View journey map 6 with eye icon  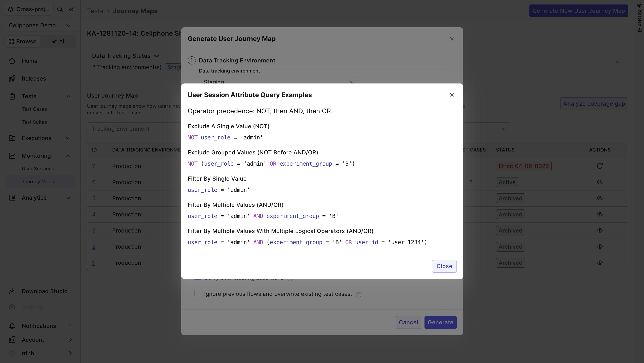600,182
